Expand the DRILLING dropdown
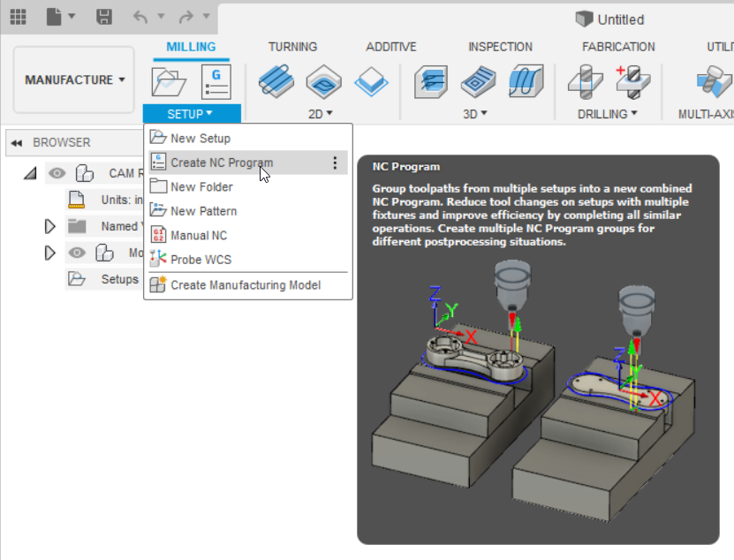This screenshot has width=734, height=560. pyautogui.click(x=607, y=114)
